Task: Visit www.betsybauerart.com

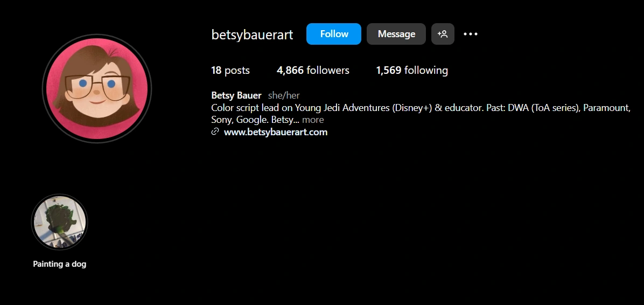Action: pos(276,132)
